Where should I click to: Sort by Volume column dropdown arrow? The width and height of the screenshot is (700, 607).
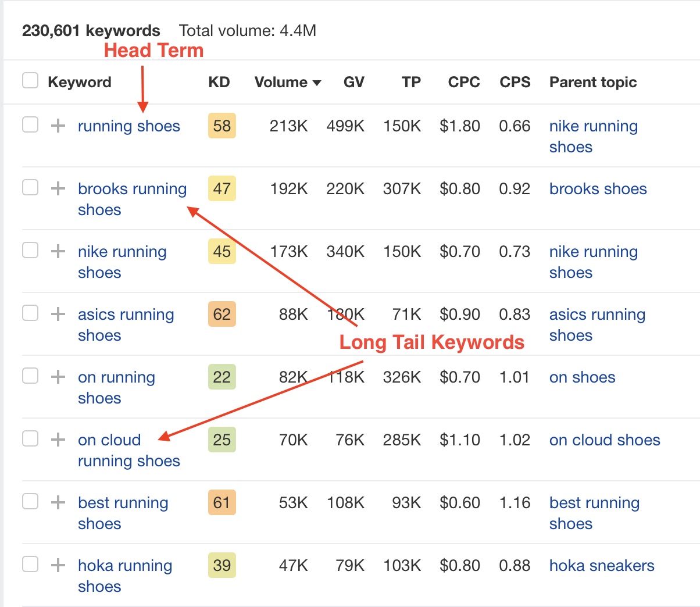click(x=317, y=83)
